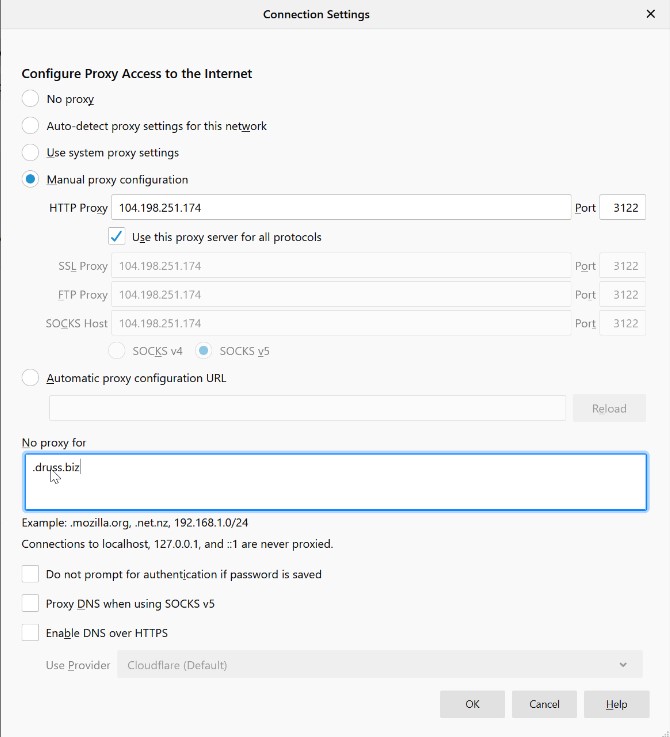Open the Use Provider Cloudflare dropdown
The width and height of the screenshot is (670, 737).
point(379,665)
